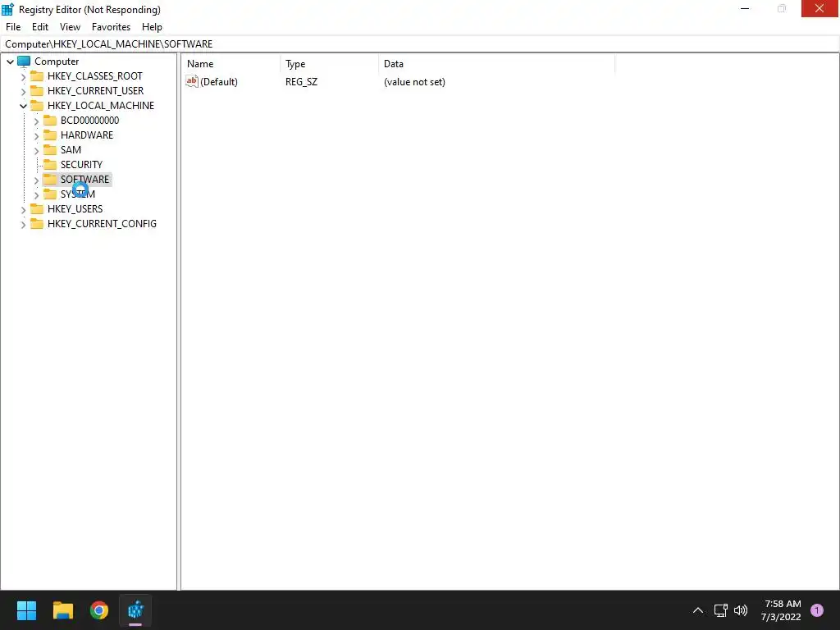Click the HKEY_CURRENT_CONFIG folder icon
This screenshot has width=840, height=630.
click(37, 223)
